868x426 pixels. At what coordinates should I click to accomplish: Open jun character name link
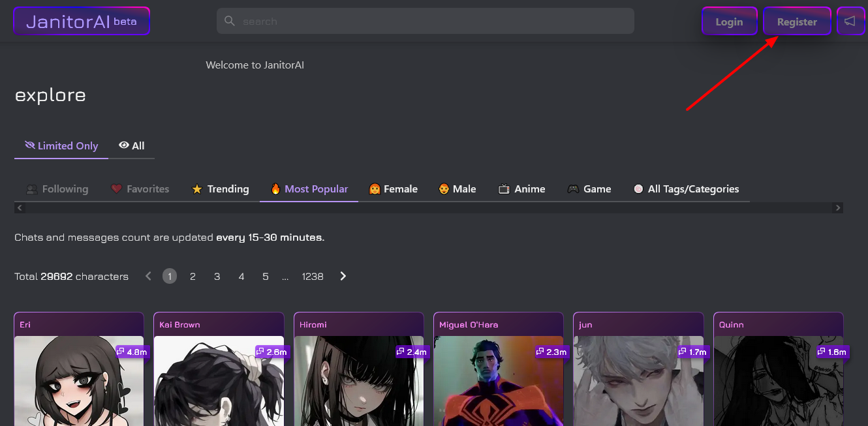tap(585, 325)
